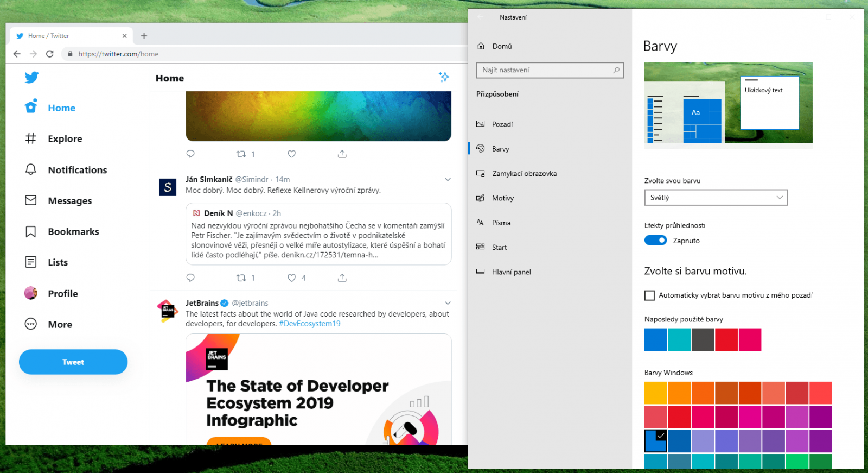The height and width of the screenshot is (473, 868).
Task: Open the quoted Deník N tweet
Action: point(318,234)
